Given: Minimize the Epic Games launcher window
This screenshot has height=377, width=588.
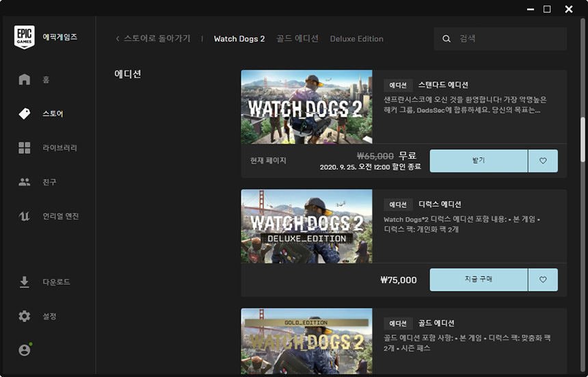Looking at the screenshot, I should (x=531, y=9).
